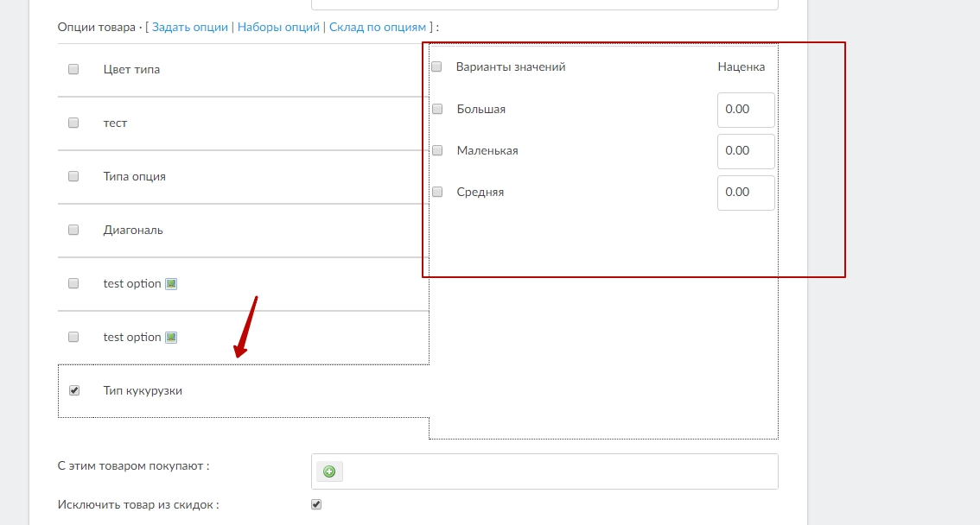Open the Задать опции link

click(x=190, y=27)
